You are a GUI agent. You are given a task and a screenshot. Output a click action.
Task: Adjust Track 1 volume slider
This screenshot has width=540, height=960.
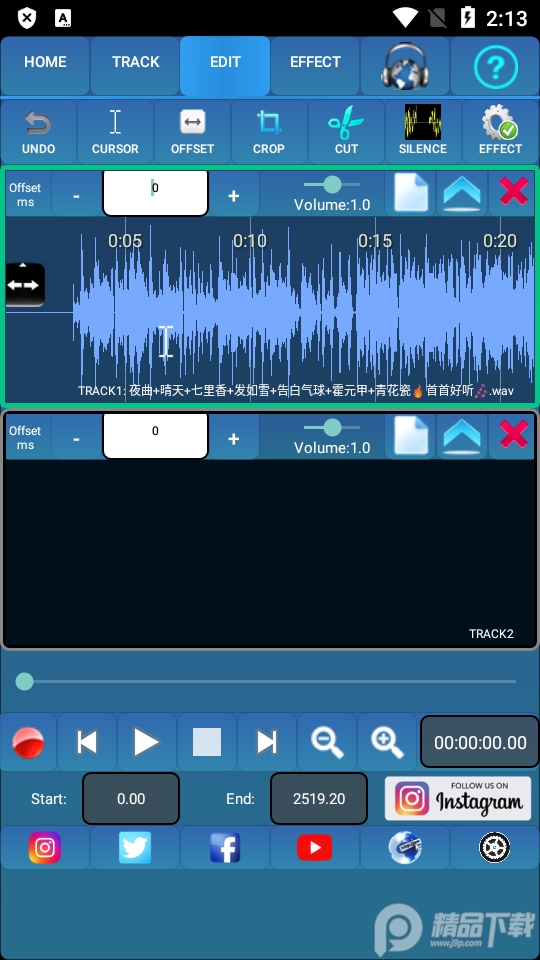point(332,184)
